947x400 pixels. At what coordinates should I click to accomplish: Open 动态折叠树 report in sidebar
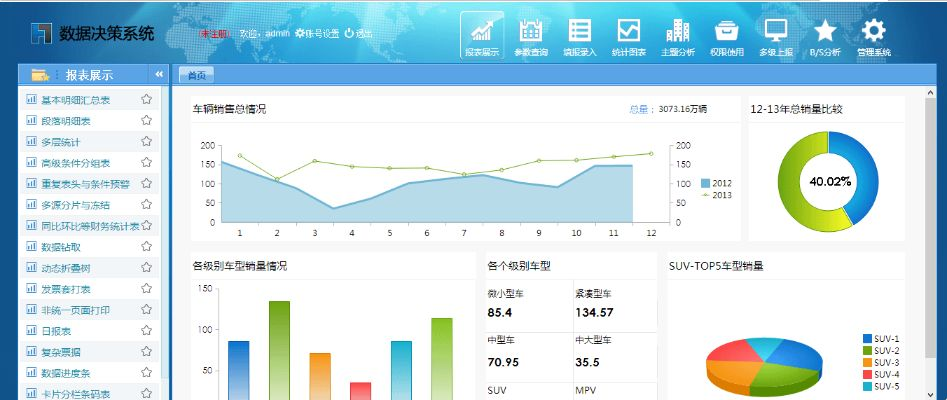pyautogui.click(x=66, y=268)
